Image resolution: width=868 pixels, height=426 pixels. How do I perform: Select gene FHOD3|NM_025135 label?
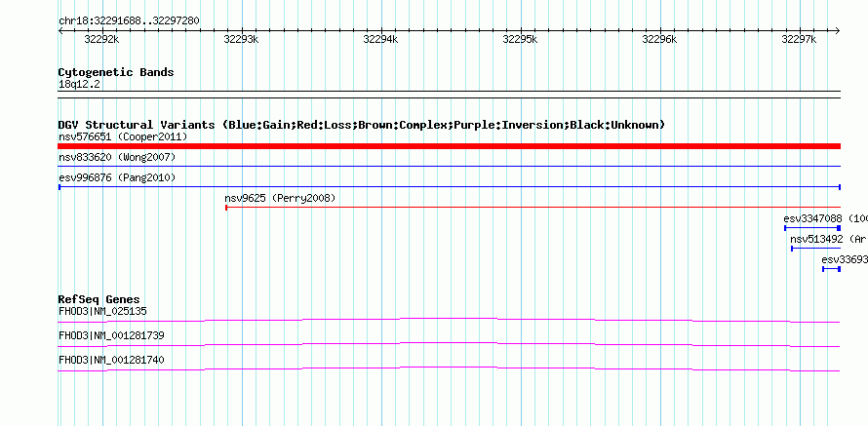[103, 312]
